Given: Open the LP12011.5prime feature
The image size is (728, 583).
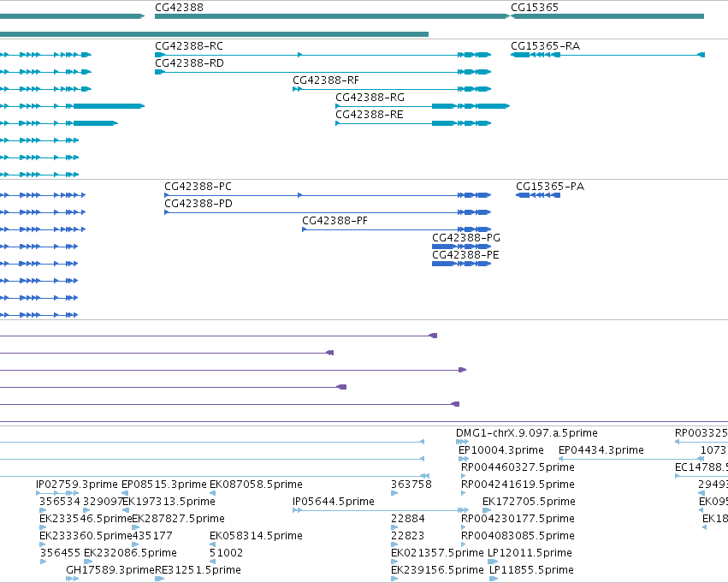Looking at the screenshot, I should (x=530, y=553).
